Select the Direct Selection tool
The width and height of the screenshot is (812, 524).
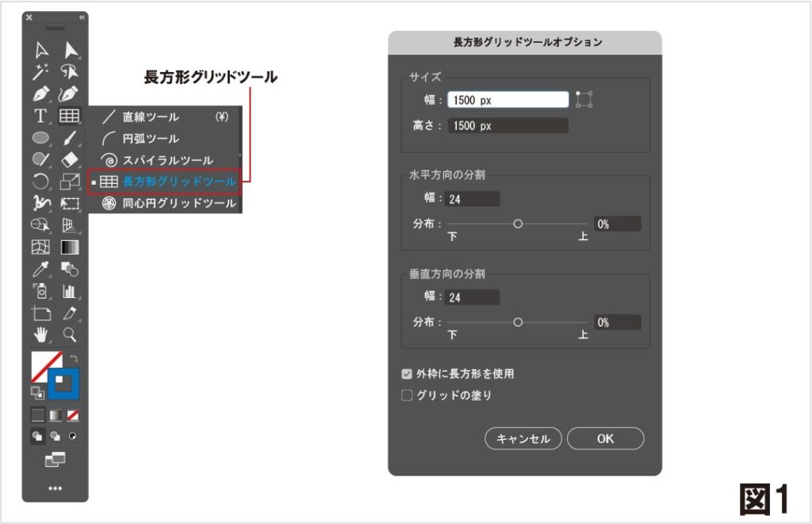71,51
